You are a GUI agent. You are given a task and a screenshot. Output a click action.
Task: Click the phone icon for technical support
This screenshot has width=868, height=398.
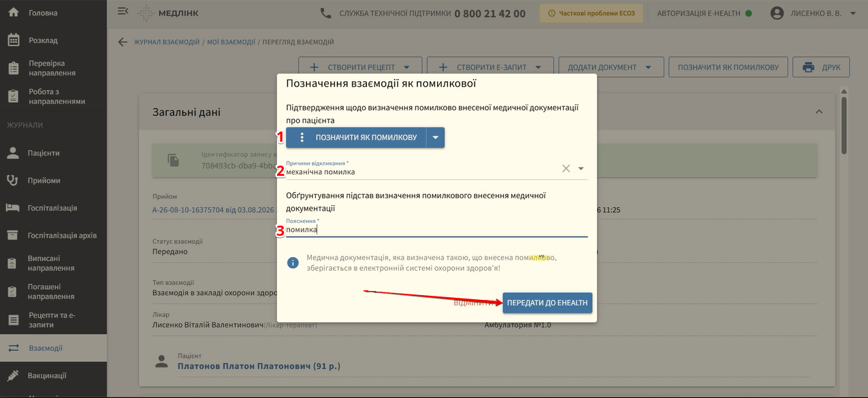(x=325, y=13)
